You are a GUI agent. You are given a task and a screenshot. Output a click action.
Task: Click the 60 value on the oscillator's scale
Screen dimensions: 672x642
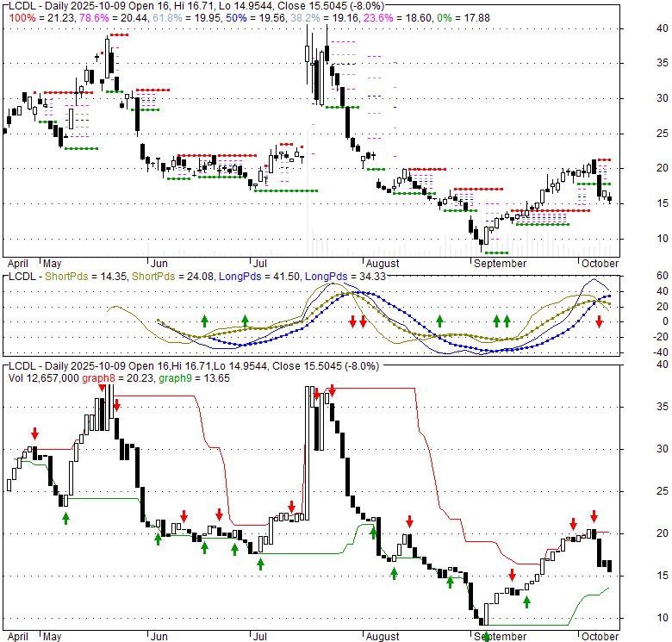(638, 276)
